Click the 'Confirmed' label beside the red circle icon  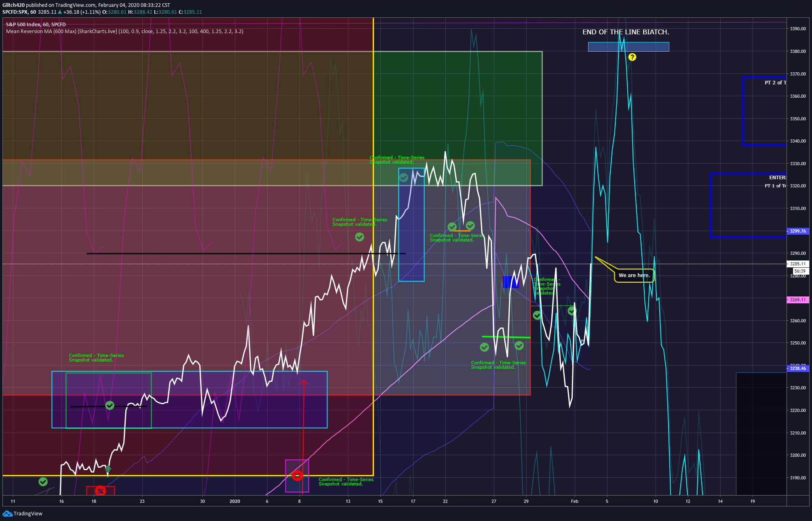(346, 481)
